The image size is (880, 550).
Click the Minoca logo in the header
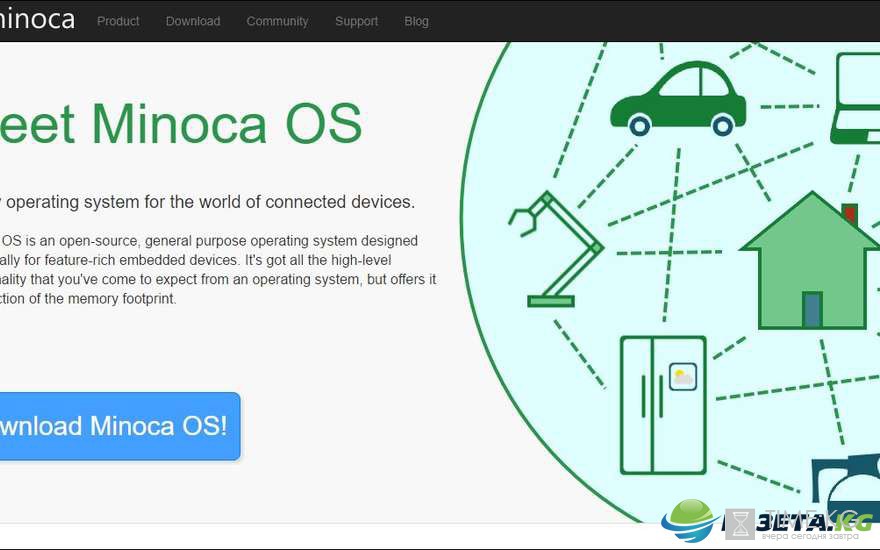[36, 20]
